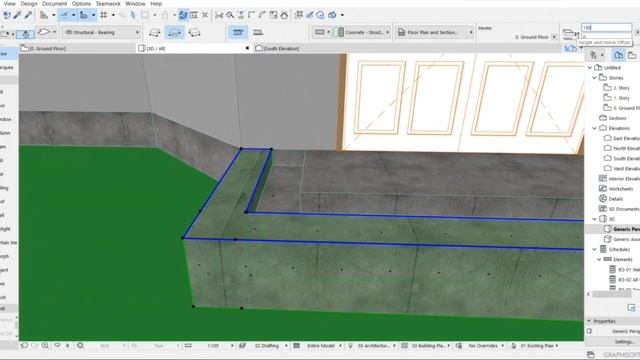Select the second reference plane option icon
Image resolution: width=640 pixels, height=360 pixels.
[258, 32]
